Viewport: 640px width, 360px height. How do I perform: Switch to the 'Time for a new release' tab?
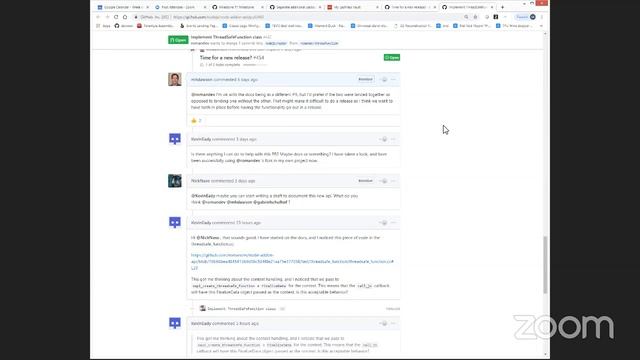409,7
